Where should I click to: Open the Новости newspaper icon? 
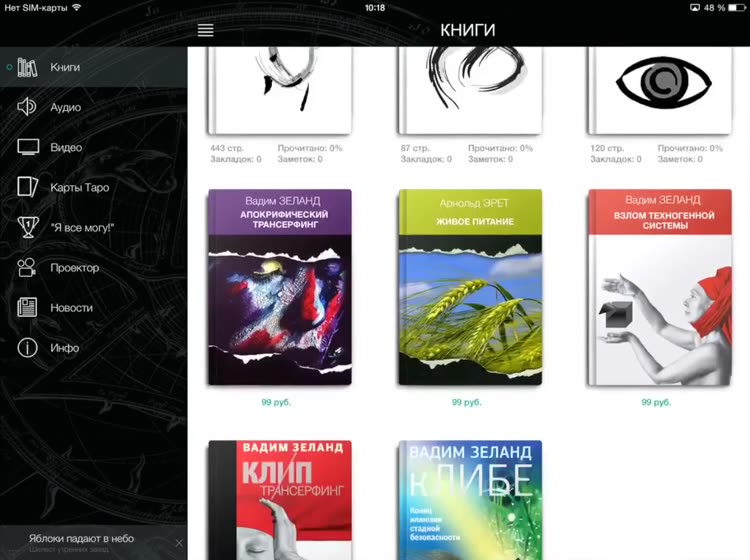pyautogui.click(x=27, y=307)
